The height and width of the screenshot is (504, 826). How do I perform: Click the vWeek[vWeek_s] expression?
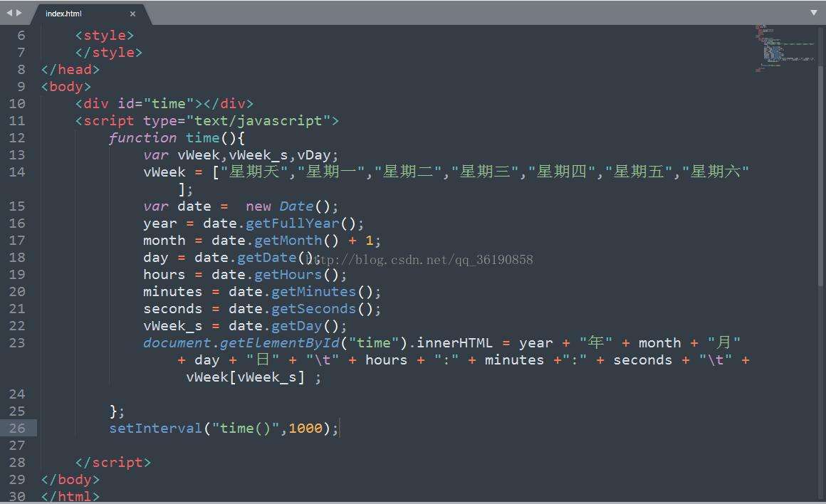tap(246, 377)
